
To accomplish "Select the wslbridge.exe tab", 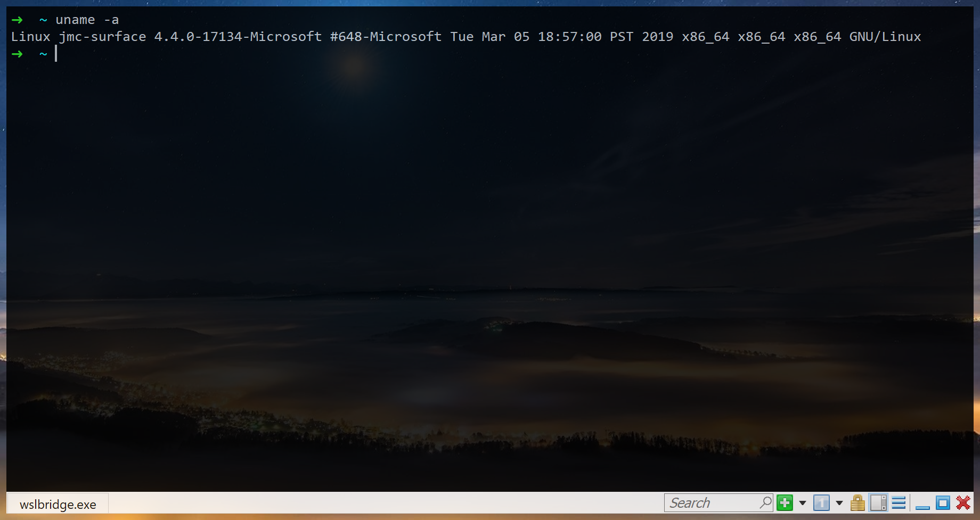I will (x=58, y=504).
